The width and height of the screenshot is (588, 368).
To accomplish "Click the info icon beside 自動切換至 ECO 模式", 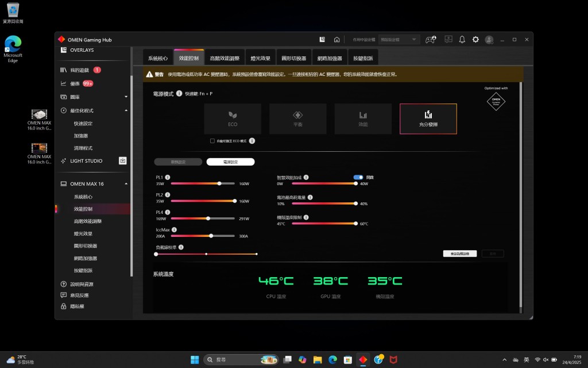I will click(x=252, y=141).
